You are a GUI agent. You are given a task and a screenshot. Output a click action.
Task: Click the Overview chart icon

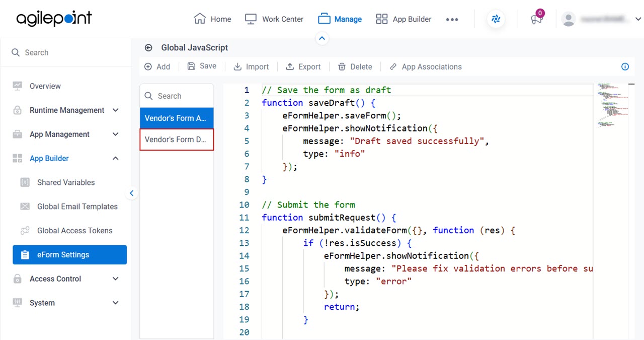click(x=18, y=86)
